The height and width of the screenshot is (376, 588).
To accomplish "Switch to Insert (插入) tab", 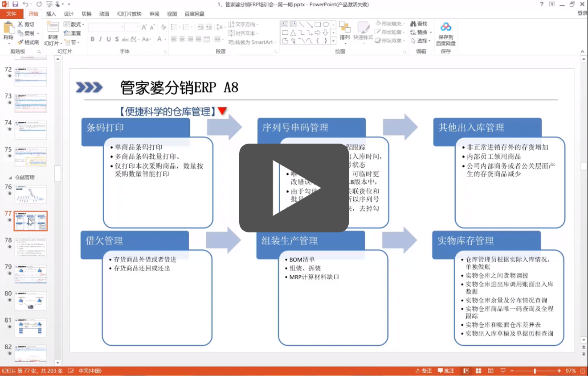I will (51, 14).
